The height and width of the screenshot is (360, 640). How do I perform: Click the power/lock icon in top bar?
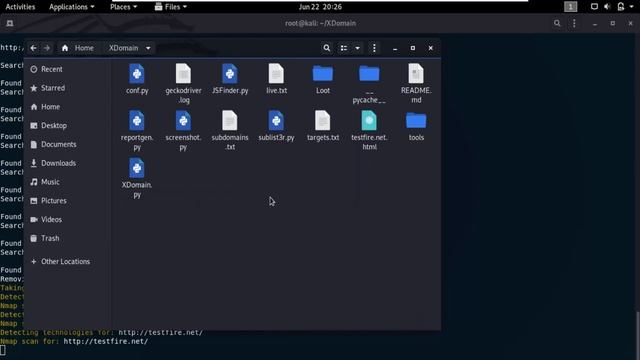pos(621,7)
